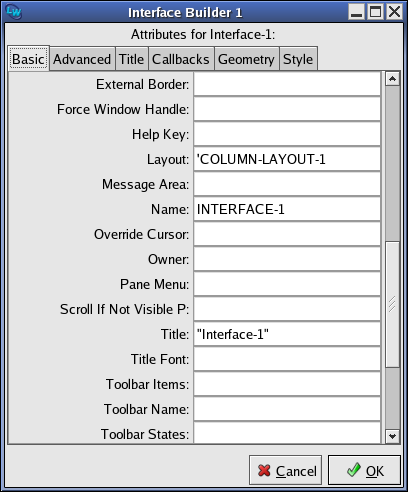Maximize the Interface Builder window

pyautogui.click(x=376, y=12)
